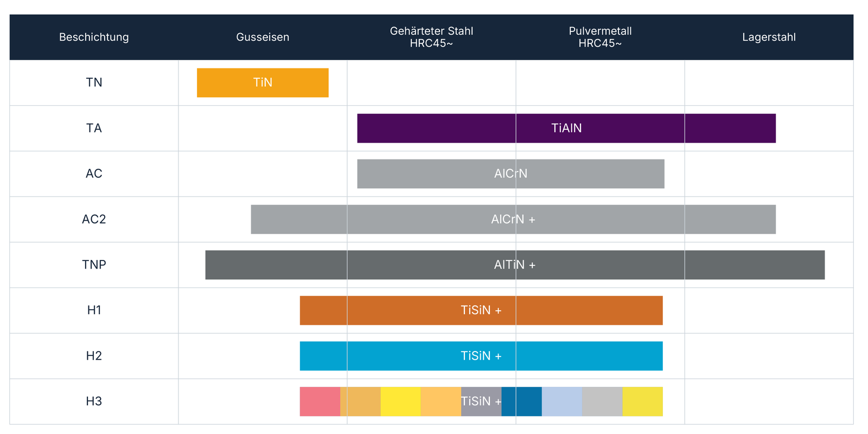Pick the pink segment of the H3 bar
The image size is (868, 434).
point(320,401)
